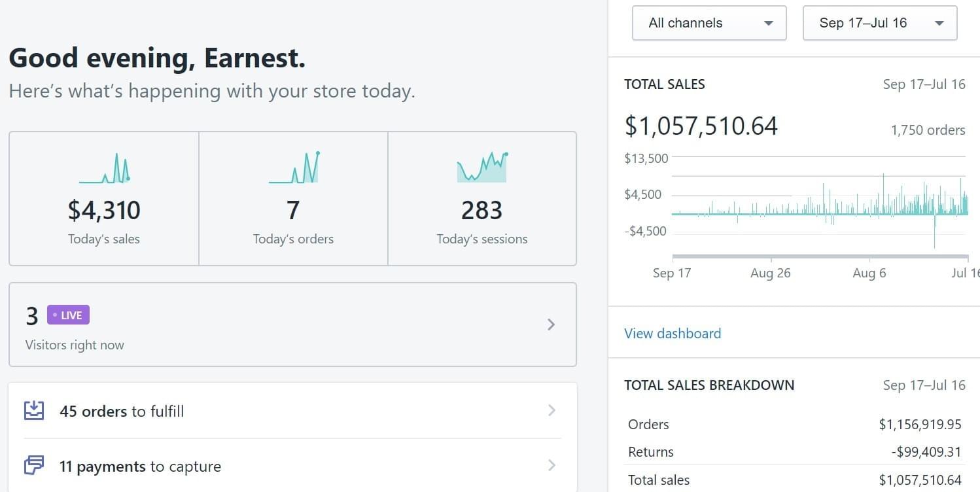Open the 11 payments to capture link
Image resolution: width=980 pixels, height=492 pixels.
[140, 466]
